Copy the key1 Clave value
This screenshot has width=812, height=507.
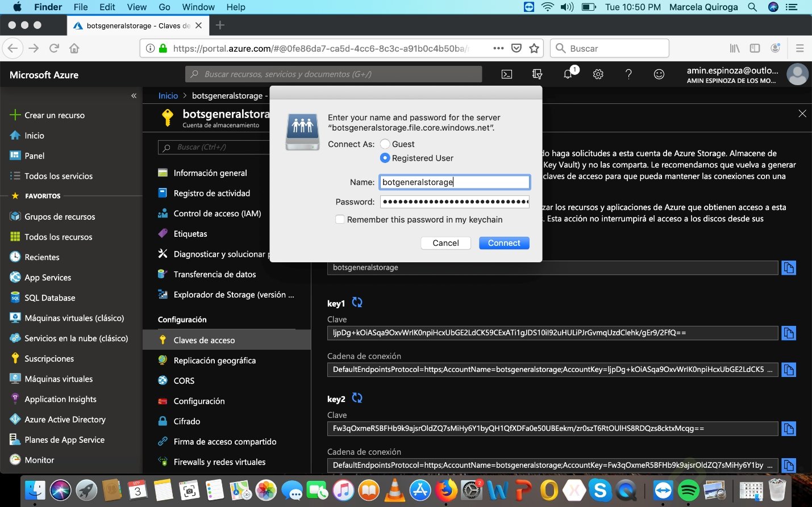[x=789, y=333]
